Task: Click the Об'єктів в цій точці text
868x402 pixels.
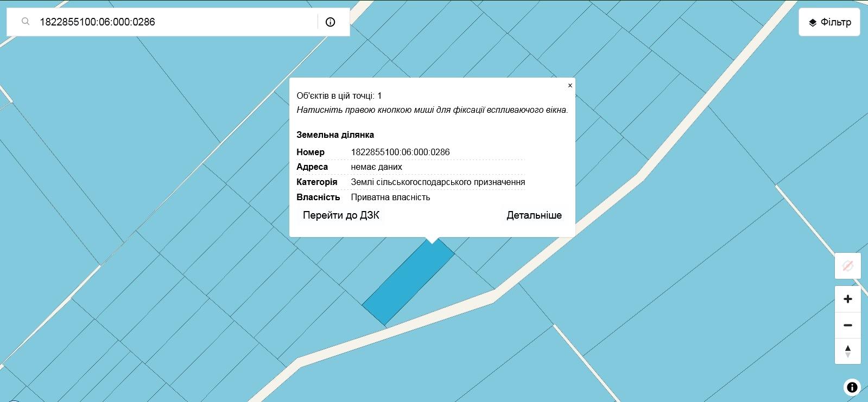Action: [339, 96]
